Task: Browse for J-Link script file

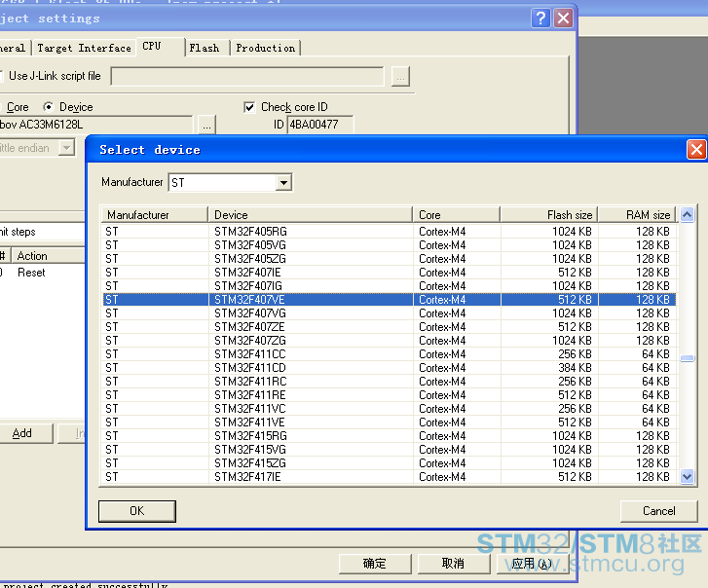Action: (400, 77)
